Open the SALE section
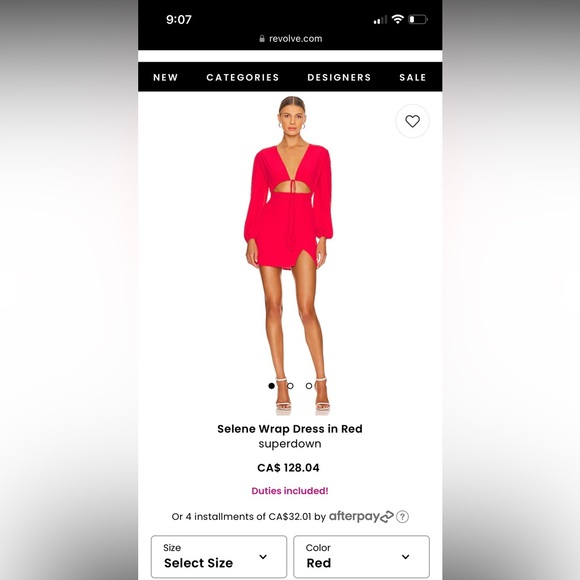 click(413, 77)
